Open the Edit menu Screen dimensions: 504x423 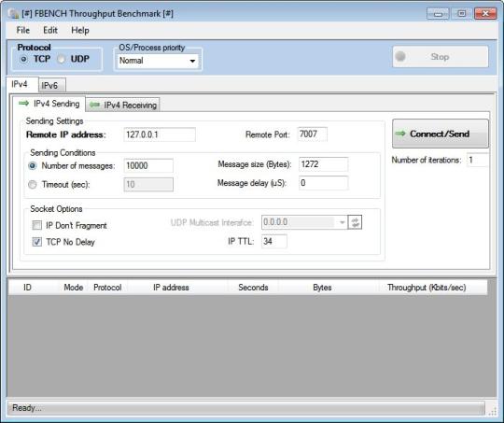click(50, 30)
